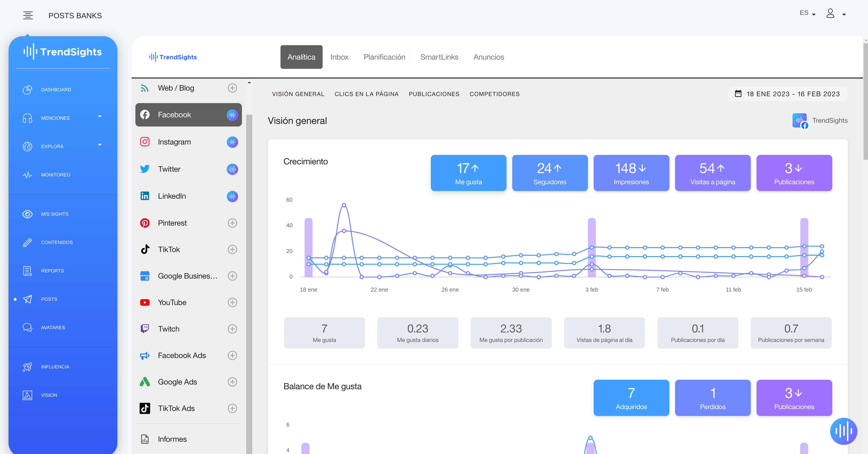Switch to the Inbox tab

(x=339, y=57)
